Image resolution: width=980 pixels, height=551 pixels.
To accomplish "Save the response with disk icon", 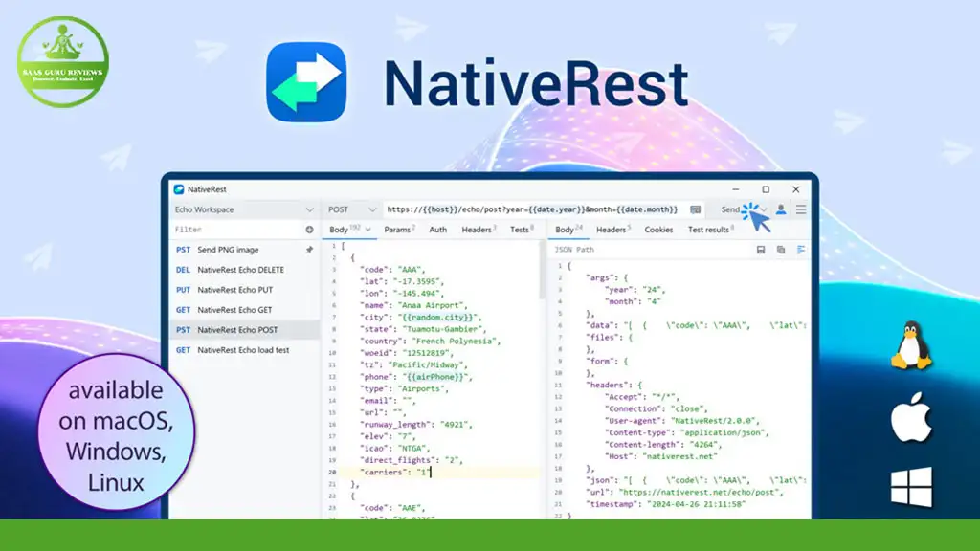I will point(761,250).
